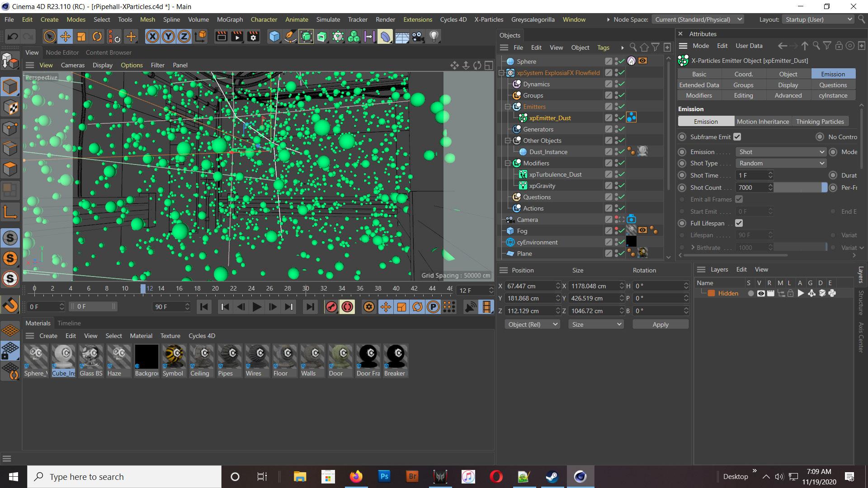Adjust the Shot Count slider
The image size is (868, 488).
[800, 188]
